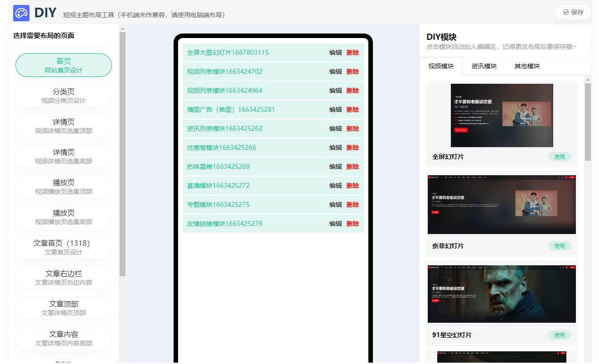This screenshot has width=599, height=364.
Task: Click up arrow of page list scrollbar
Action: 122,29
